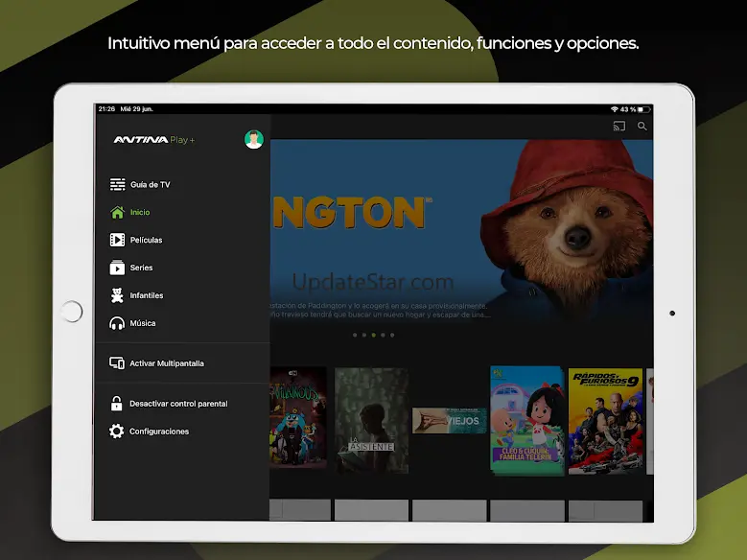This screenshot has height=560, width=747.
Task: Tap the Paddington hero banner
Action: 460,230
